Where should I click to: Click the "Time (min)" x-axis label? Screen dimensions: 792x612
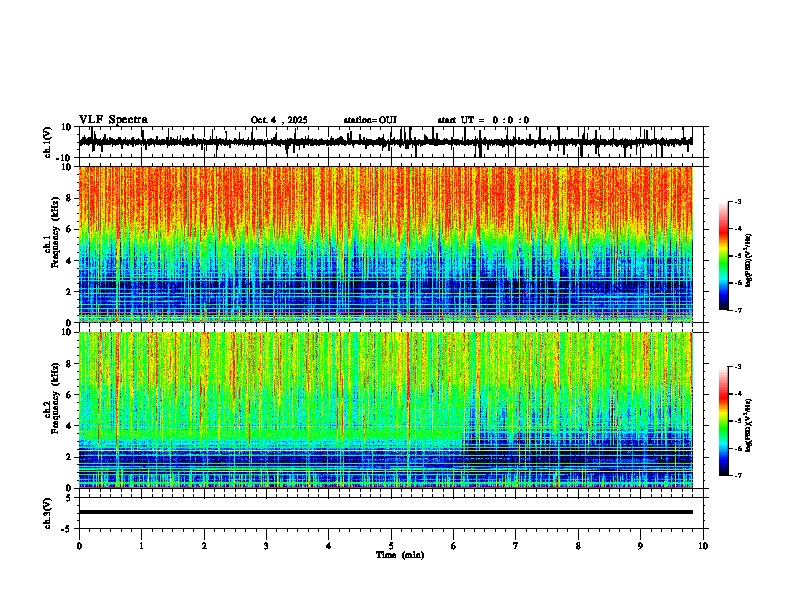[x=400, y=555]
